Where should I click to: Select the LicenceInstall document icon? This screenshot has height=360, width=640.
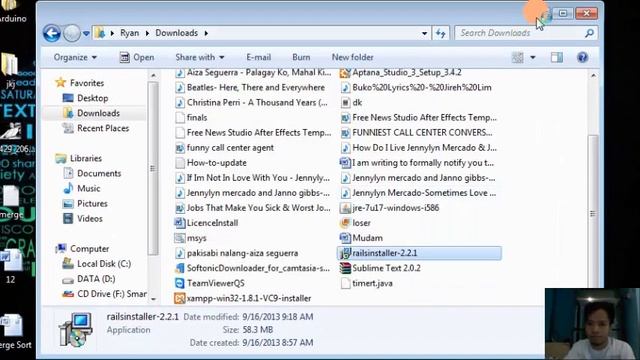(180, 223)
